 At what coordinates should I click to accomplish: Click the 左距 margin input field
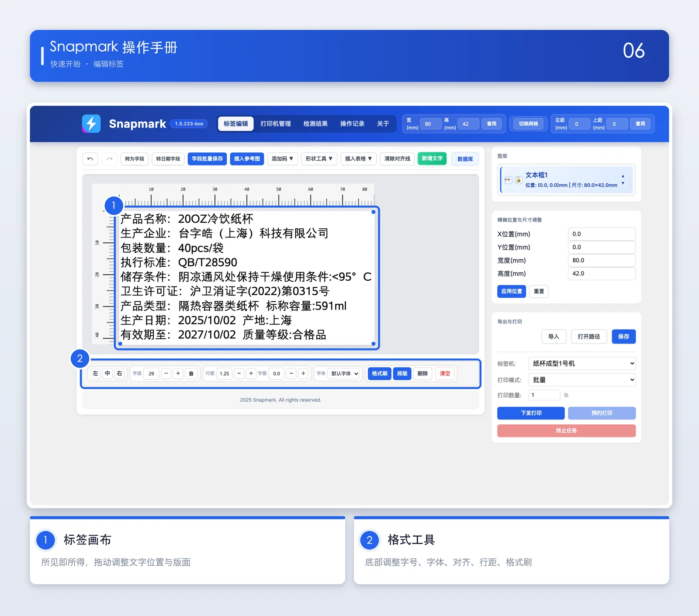[x=579, y=124]
